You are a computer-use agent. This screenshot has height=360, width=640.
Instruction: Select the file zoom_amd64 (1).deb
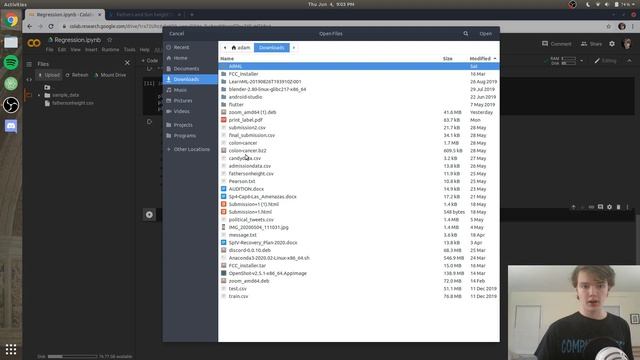pyautogui.click(x=359, y=112)
